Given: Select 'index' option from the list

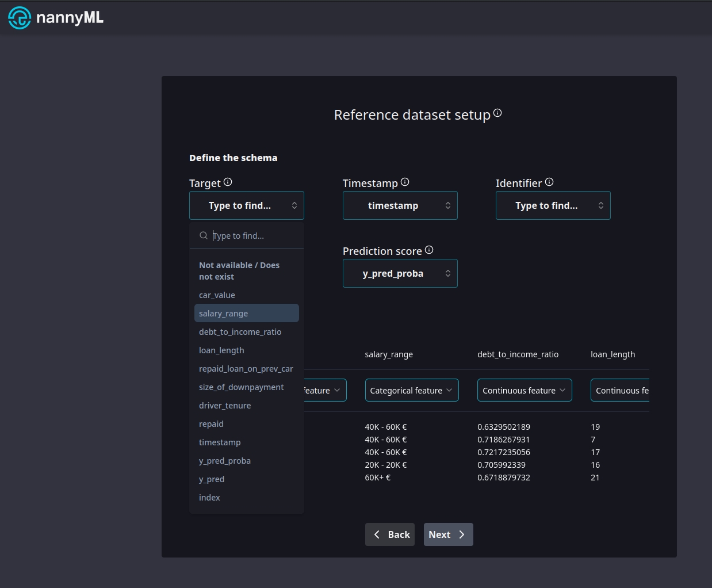Looking at the screenshot, I should (x=209, y=498).
